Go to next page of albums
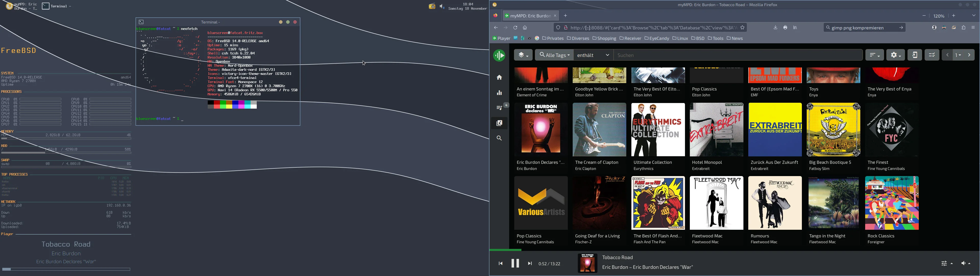The height and width of the screenshot is (276, 980). (x=969, y=55)
